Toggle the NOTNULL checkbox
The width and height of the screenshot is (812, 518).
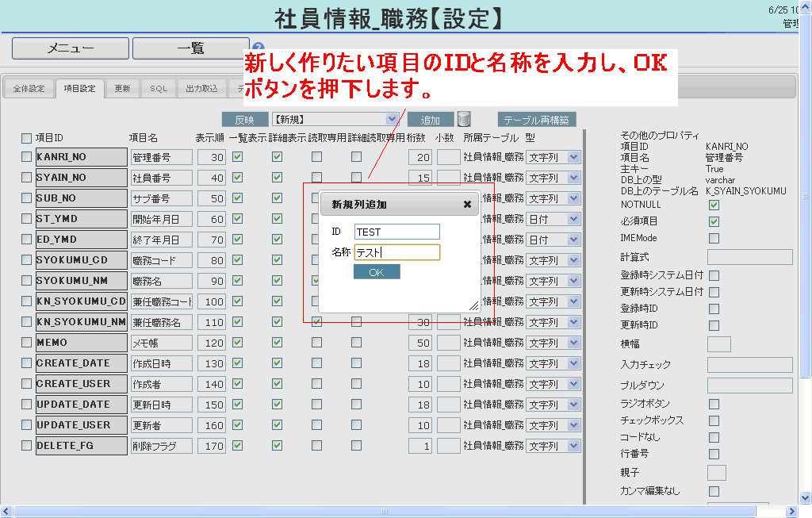click(x=714, y=205)
